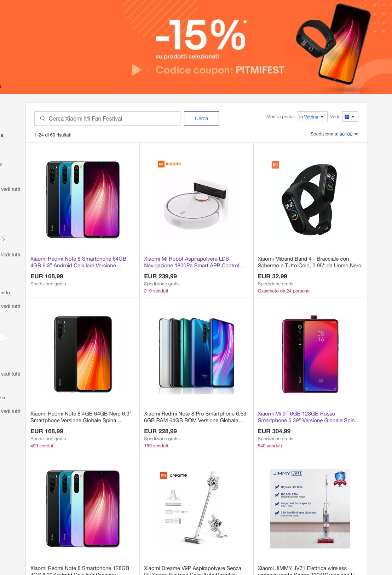
Task: Open the view options dropdown beside Vedi
Action: (x=354, y=116)
